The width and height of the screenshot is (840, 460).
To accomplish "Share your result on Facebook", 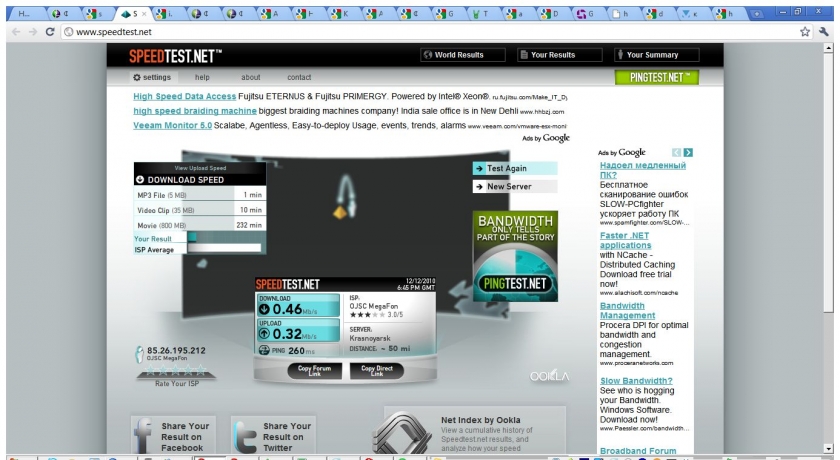I will tap(173, 436).
